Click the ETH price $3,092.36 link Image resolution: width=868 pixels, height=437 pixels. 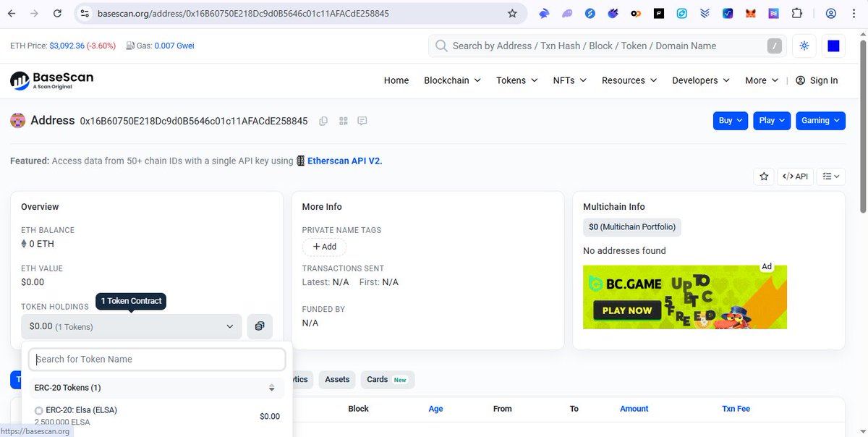(67, 46)
